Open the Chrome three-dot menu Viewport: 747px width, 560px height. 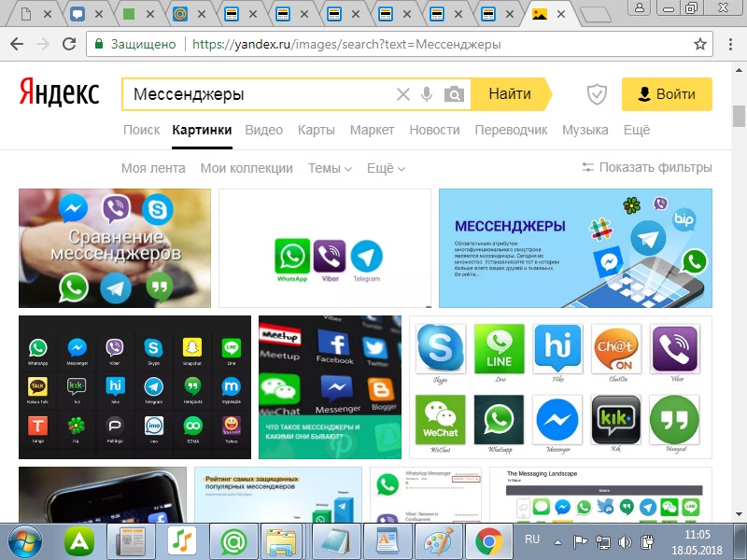[730, 44]
